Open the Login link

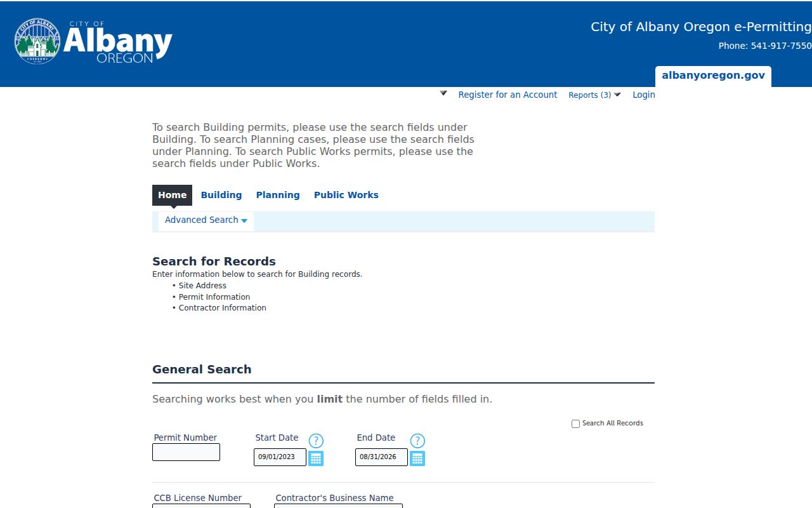(644, 95)
